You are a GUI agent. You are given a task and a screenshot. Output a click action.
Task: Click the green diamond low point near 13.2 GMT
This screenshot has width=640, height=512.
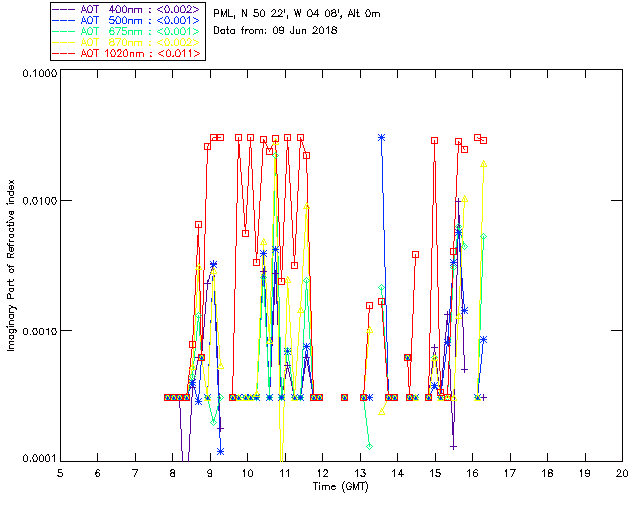pos(369,446)
